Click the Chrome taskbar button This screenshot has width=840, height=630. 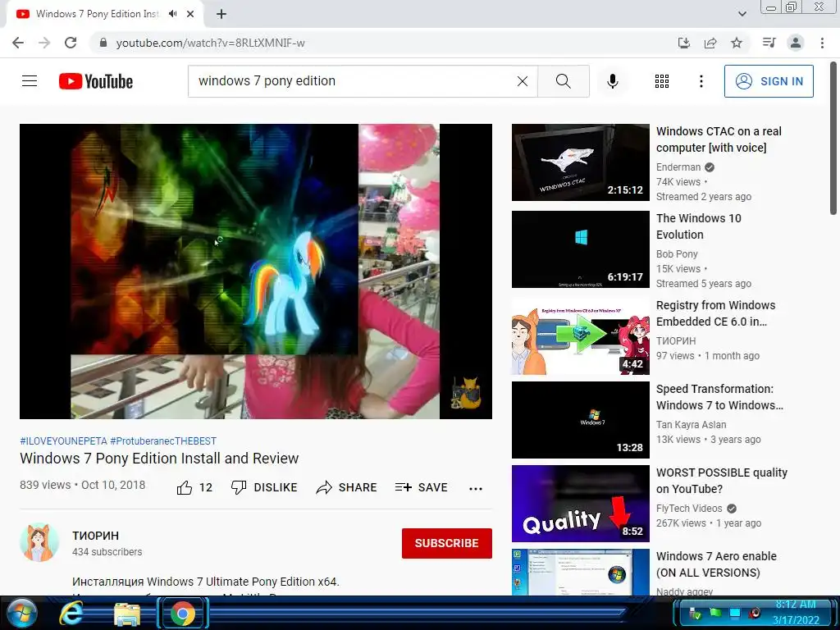(x=183, y=614)
